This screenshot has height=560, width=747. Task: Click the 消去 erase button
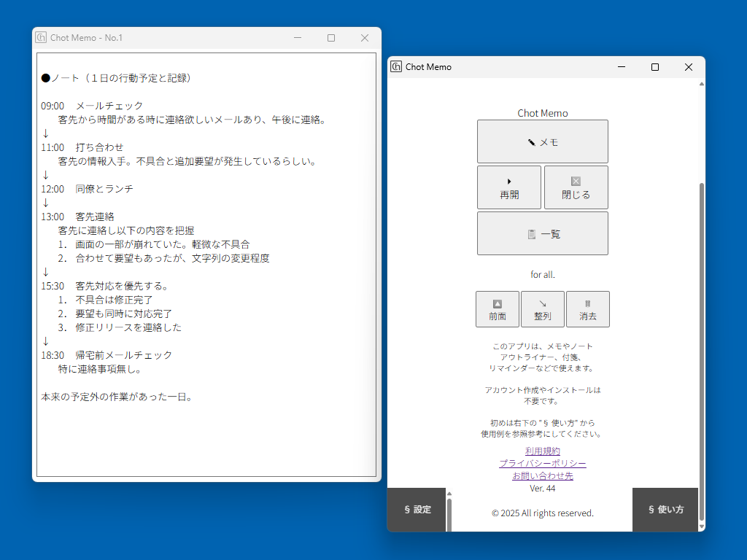[587, 309]
